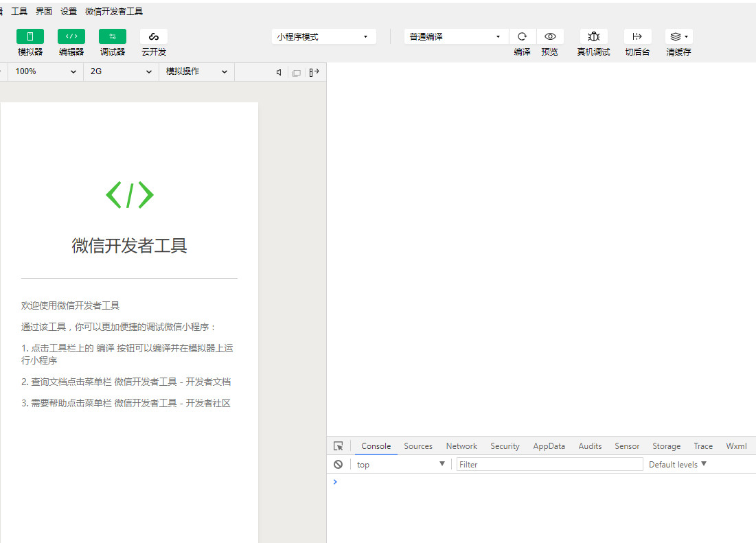The height and width of the screenshot is (543, 756).
Task: Switch to the Network tab
Action: pyautogui.click(x=461, y=446)
